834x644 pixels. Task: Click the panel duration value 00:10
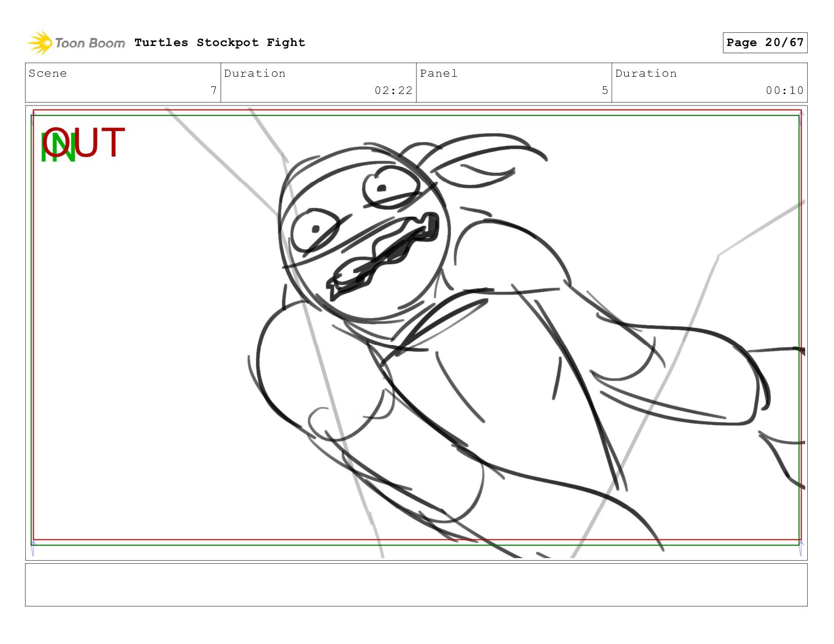[784, 90]
